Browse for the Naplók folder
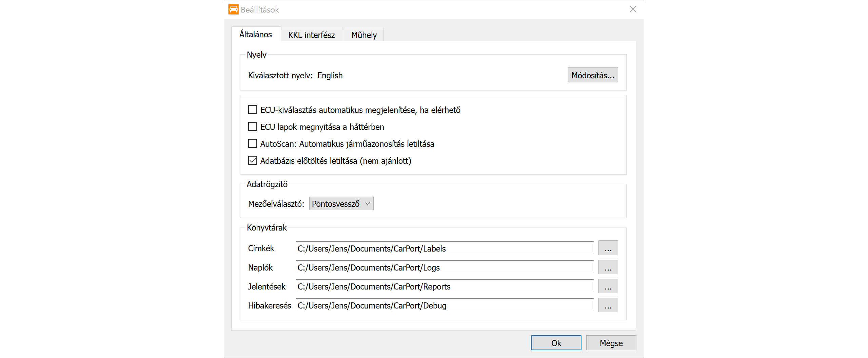Viewport: 868px width, 358px height. point(608,267)
